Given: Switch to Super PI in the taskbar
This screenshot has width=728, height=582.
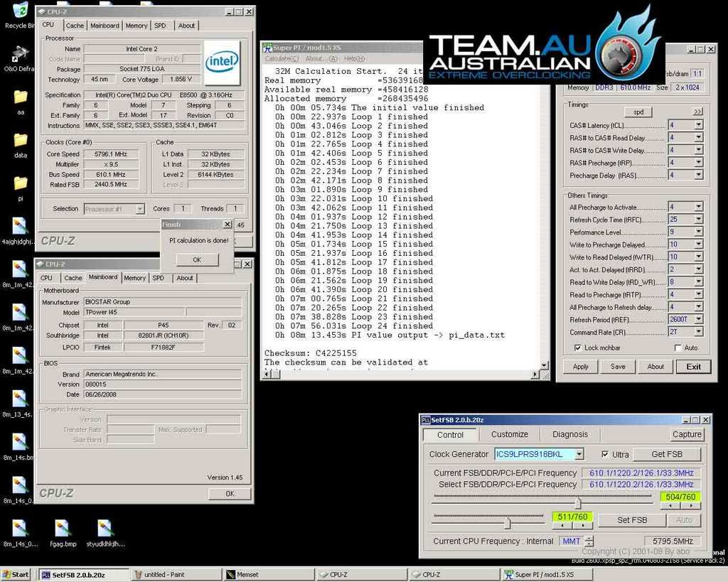Looking at the screenshot, I should 547,575.
